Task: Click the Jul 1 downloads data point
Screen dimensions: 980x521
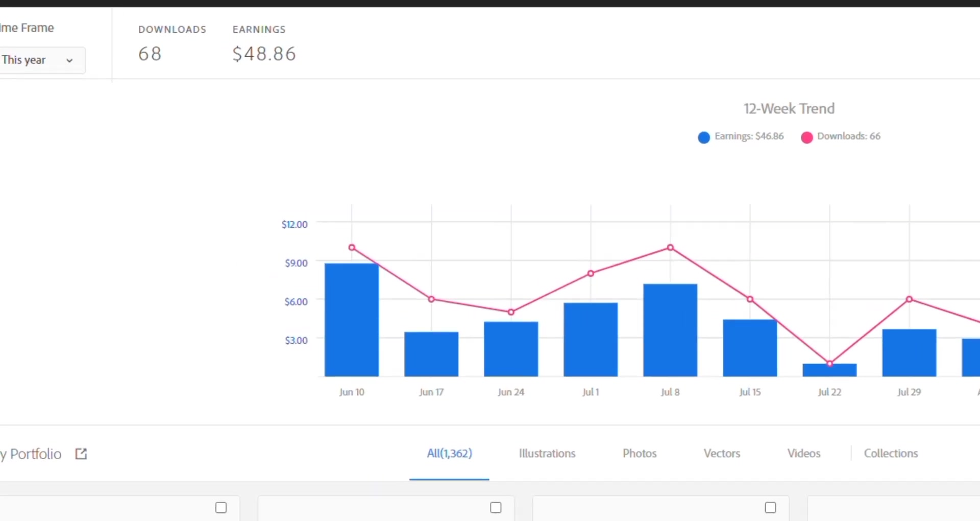Action: (x=591, y=274)
